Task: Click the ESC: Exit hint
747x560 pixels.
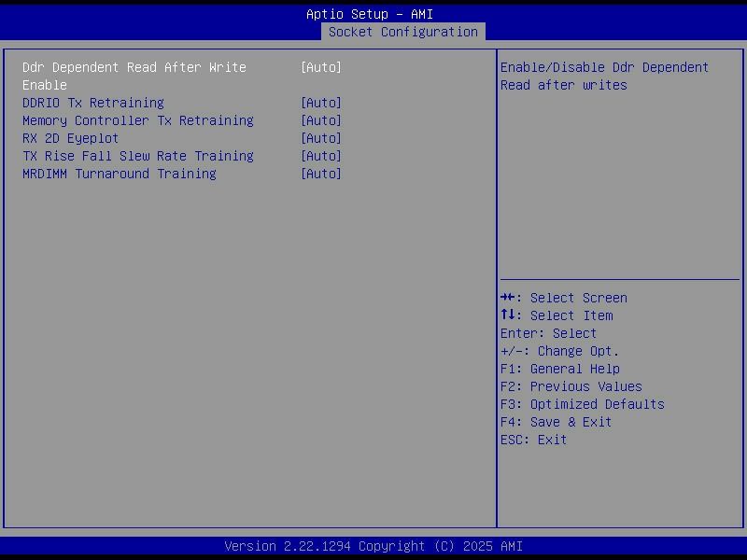Action: (x=533, y=439)
